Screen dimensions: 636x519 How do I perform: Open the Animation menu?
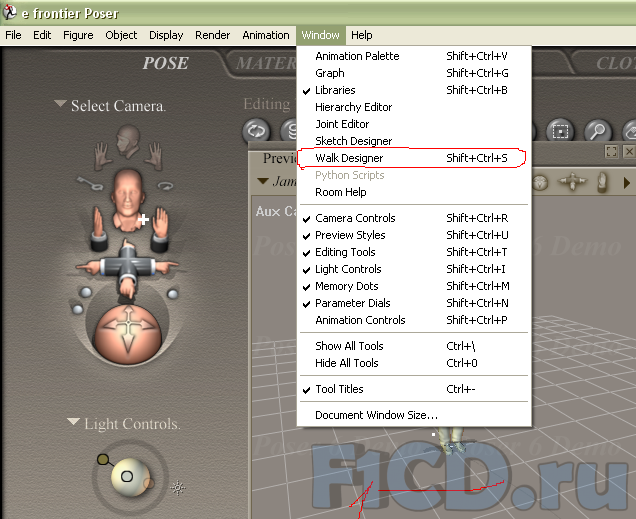coord(266,35)
